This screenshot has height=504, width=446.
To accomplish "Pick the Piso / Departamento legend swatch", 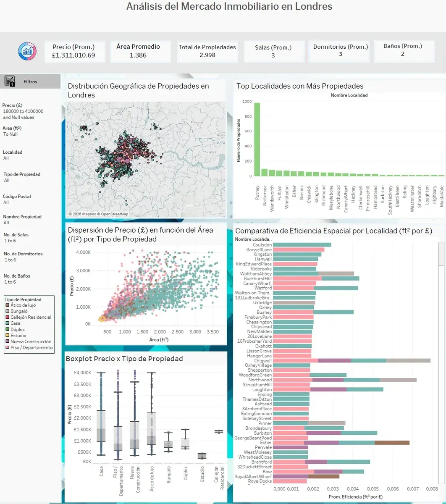I will [7, 348].
